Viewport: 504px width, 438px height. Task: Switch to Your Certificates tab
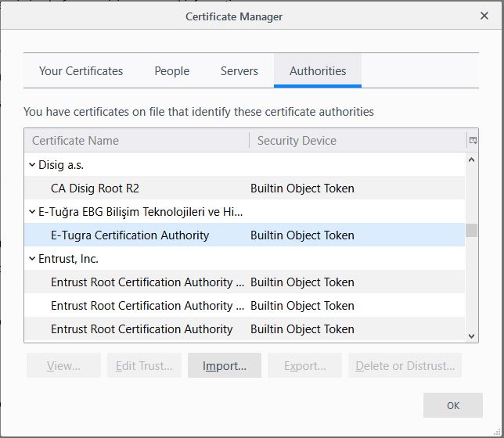coord(81,71)
